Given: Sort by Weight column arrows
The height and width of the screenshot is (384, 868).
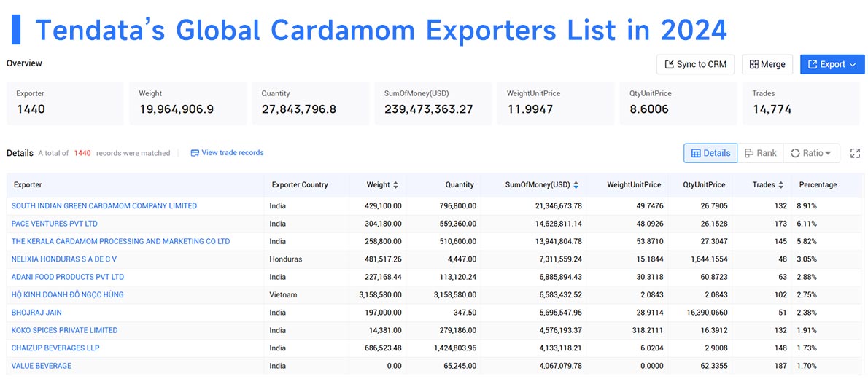Looking at the screenshot, I should 395,185.
